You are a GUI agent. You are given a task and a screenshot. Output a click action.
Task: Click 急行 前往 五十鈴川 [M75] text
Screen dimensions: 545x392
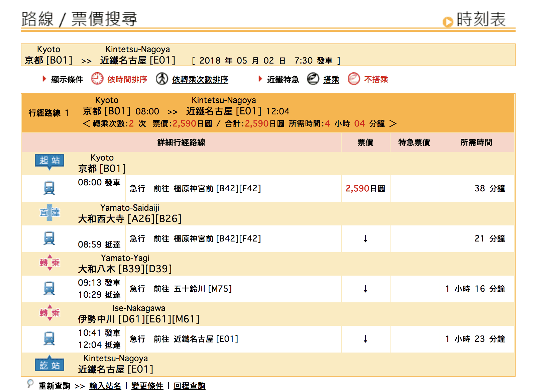click(x=181, y=289)
